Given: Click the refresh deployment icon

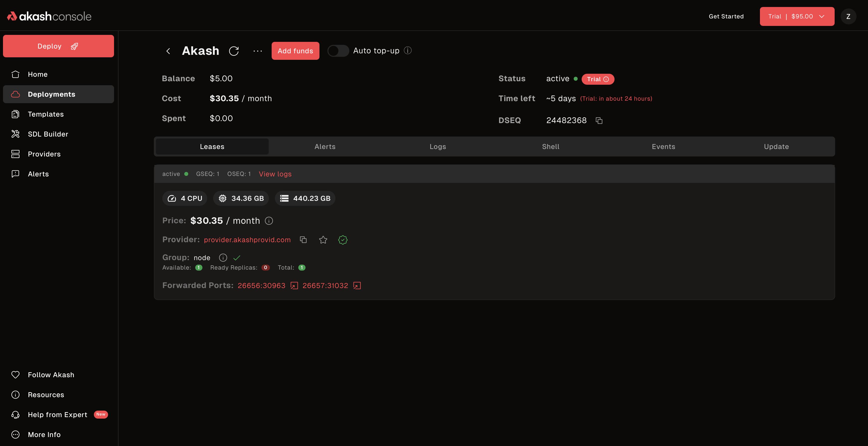Looking at the screenshot, I should [234, 51].
